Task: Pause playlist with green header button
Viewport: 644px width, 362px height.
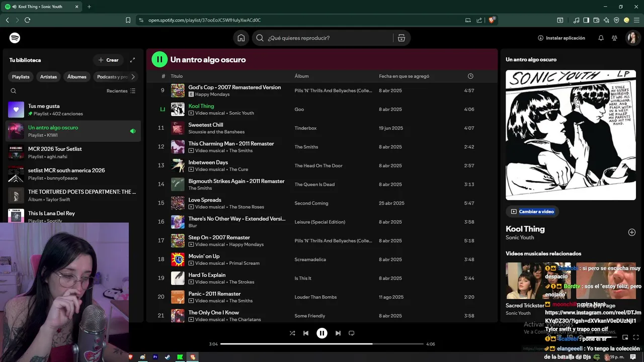Action: tap(159, 59)
